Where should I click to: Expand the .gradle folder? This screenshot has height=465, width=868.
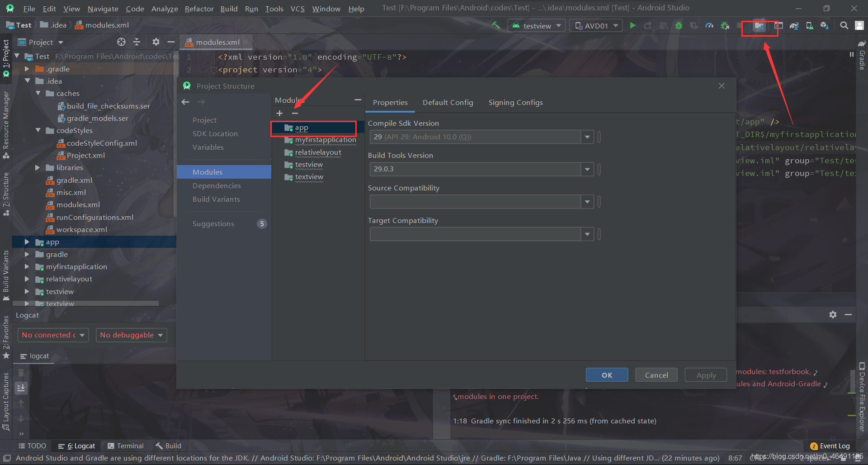27,69
